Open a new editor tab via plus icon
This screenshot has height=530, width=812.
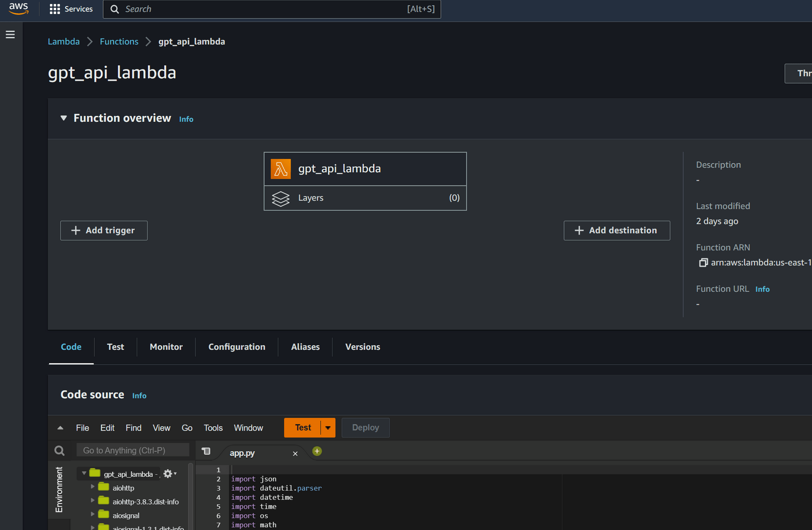pos(317,451)
